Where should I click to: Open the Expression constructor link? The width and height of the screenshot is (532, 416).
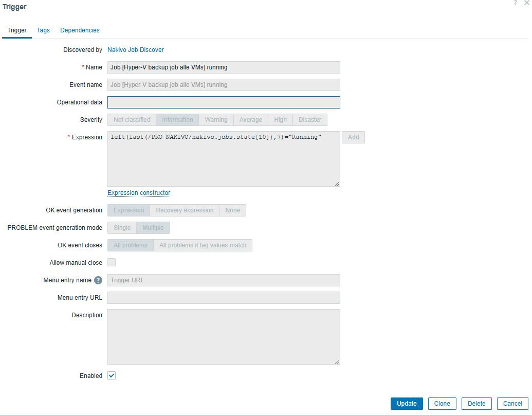pyautogui.click(x=139, y=193)
